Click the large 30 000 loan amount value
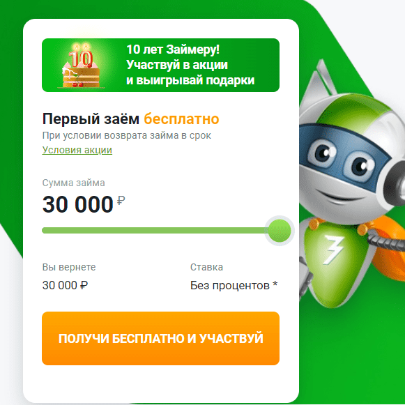 click(x=78, y=204)
